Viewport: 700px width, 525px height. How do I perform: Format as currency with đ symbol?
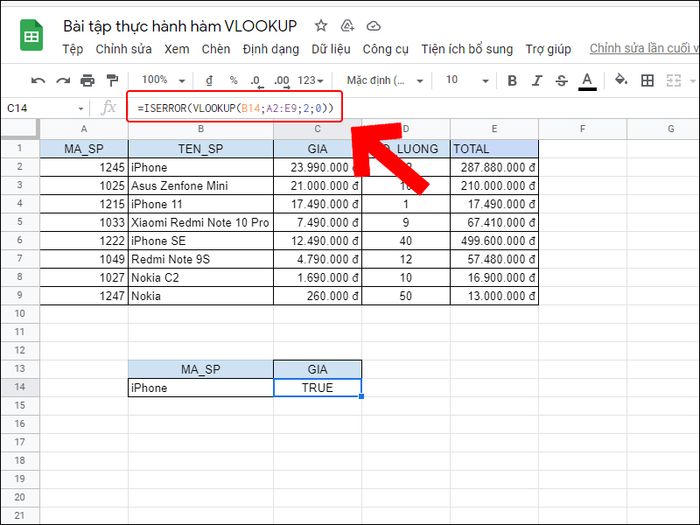click(x=209, y=80)
